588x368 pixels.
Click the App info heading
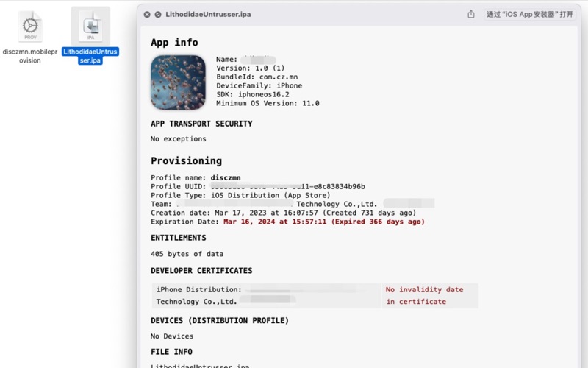(x=174, y=43)
